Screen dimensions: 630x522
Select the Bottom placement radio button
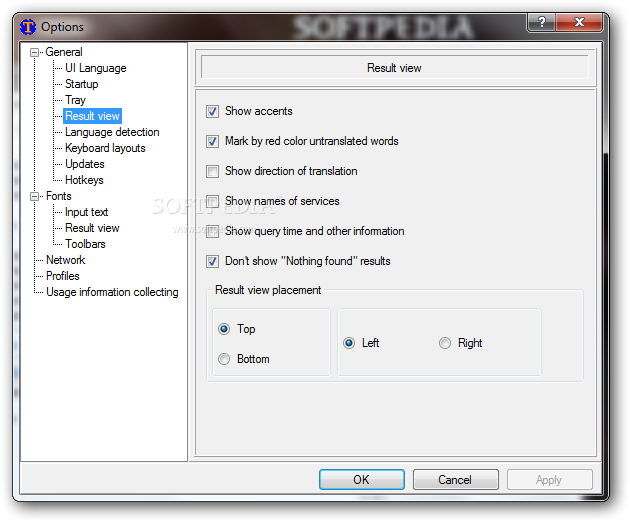[224, 359]
